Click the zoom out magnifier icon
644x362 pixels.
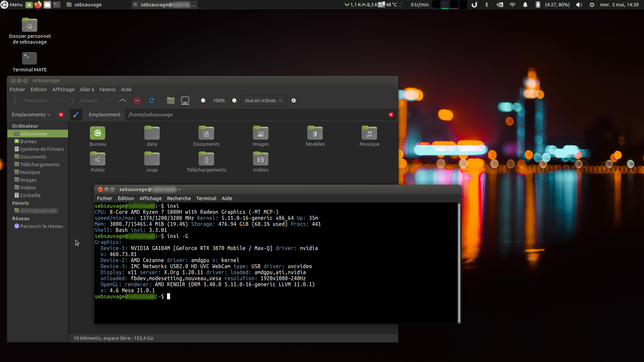pyautogui.click(x=203, y=101)
